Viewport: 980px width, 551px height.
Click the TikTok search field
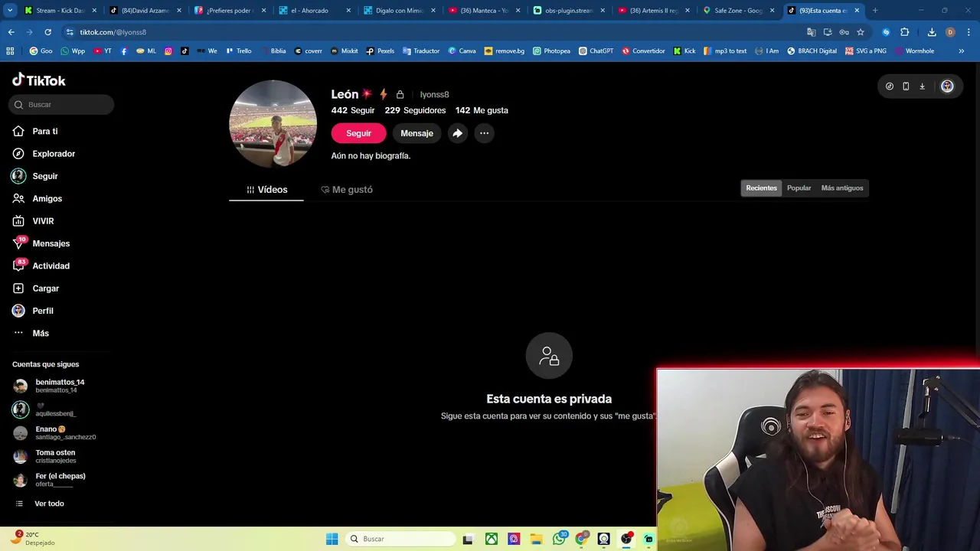click(61, 104)
